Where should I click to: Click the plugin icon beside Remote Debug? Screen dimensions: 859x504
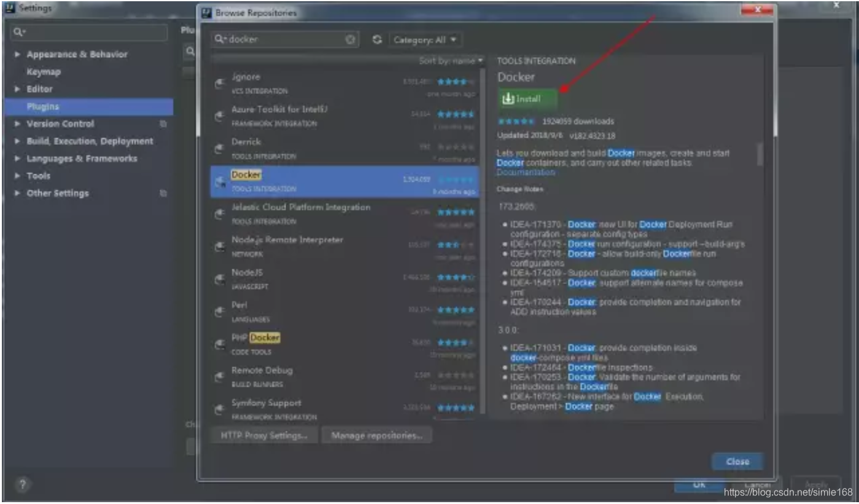coord(219,377)
